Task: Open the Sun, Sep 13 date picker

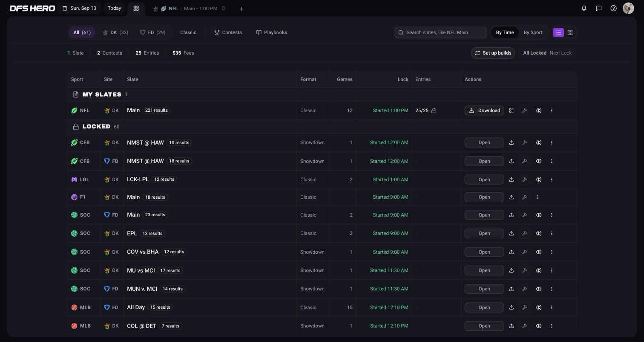Action: [79, 8]
